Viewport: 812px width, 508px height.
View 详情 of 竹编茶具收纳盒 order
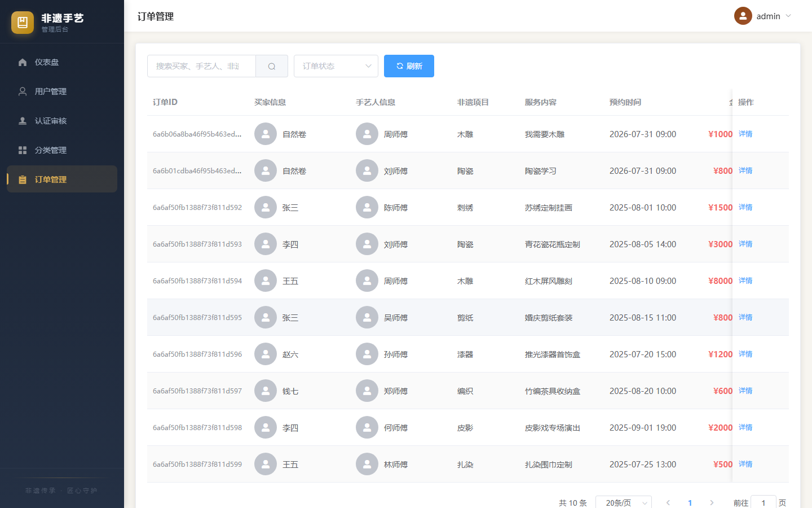(x=745, y=391)
